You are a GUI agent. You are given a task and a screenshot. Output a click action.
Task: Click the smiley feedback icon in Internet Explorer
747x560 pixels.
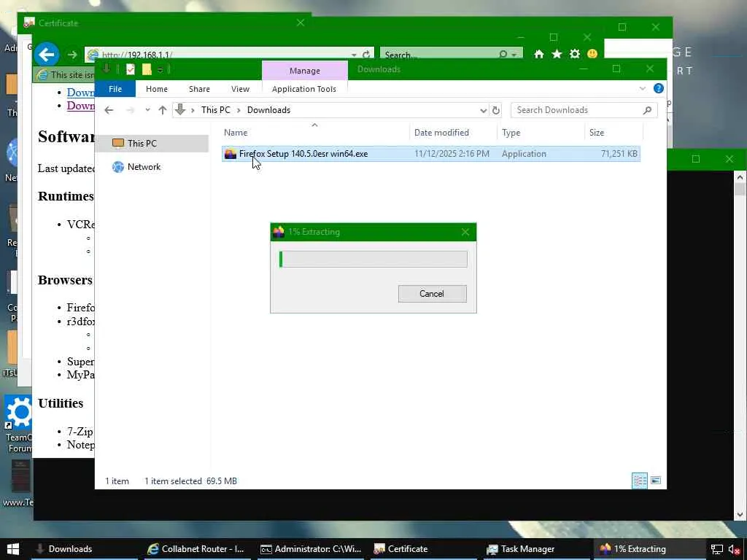[x=592, y=54]
